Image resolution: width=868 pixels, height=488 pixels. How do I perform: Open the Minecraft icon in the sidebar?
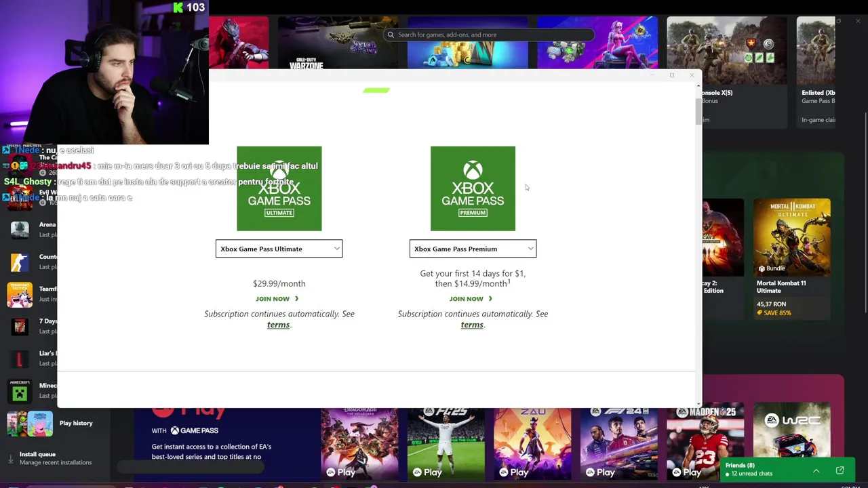pos(20,391)
